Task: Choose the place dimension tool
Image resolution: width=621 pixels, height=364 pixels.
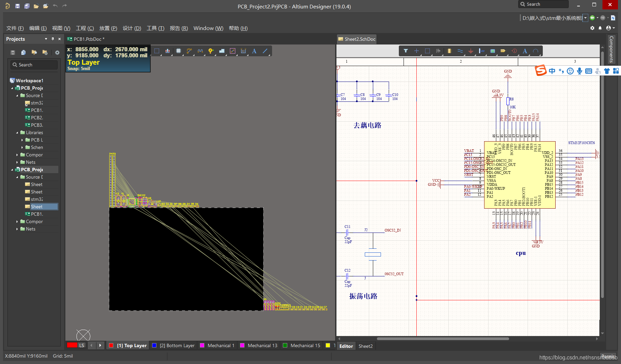Action: point(243,51)
